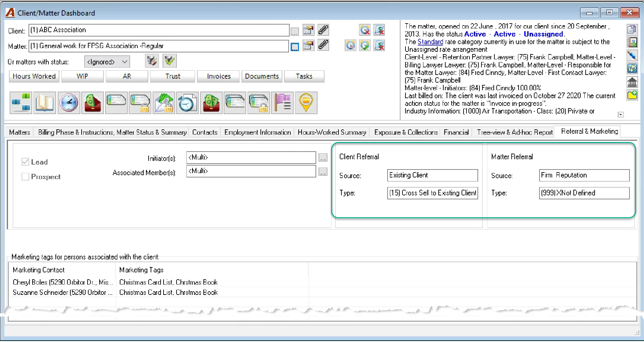Click the purple flag toolbar icon
Image resolution: width=644 pixels, height=342 pixels.
(x=282, y=103)
